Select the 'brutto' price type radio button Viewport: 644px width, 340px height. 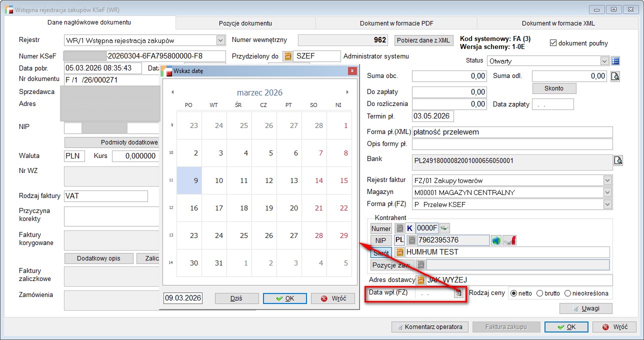point(539,293)
